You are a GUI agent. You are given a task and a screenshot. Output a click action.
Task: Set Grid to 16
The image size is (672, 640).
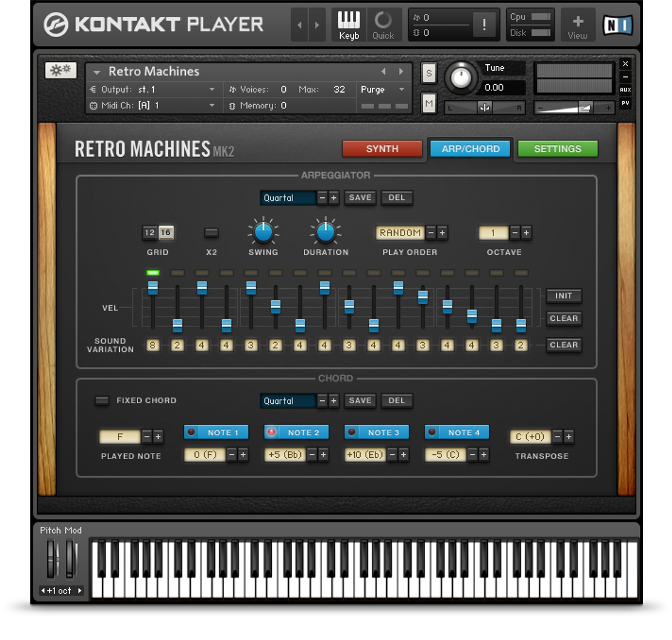tap(166, 233)
